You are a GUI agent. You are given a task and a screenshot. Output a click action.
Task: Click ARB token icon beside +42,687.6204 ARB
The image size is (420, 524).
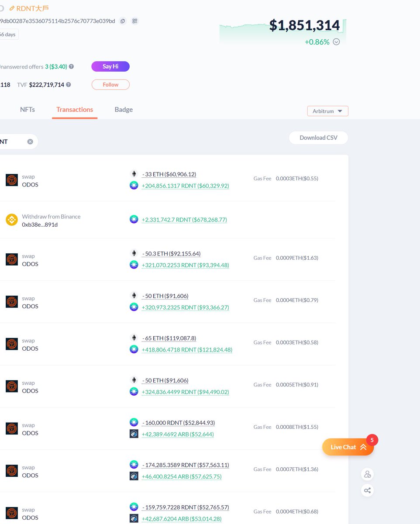(134, 518)
